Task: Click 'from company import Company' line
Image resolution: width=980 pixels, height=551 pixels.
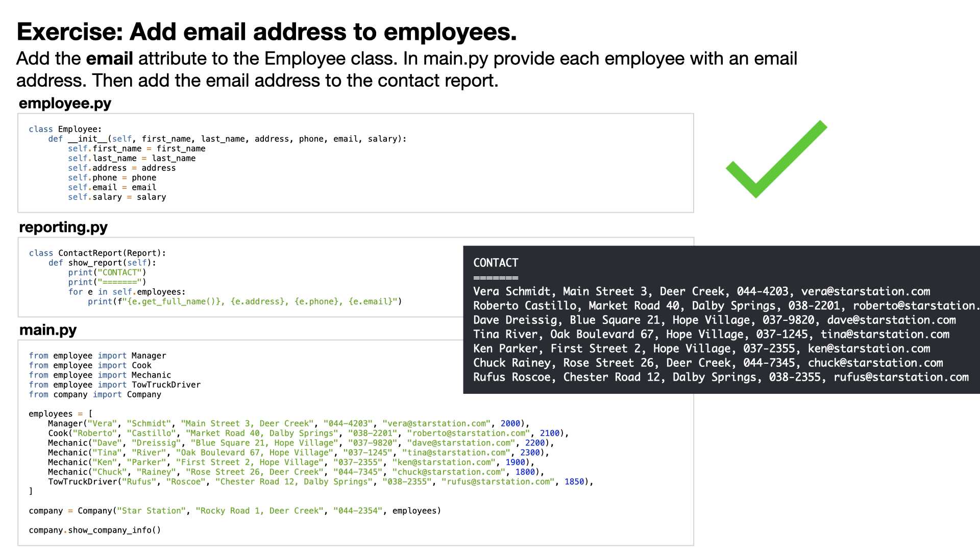Action: [x=95, y=395]
